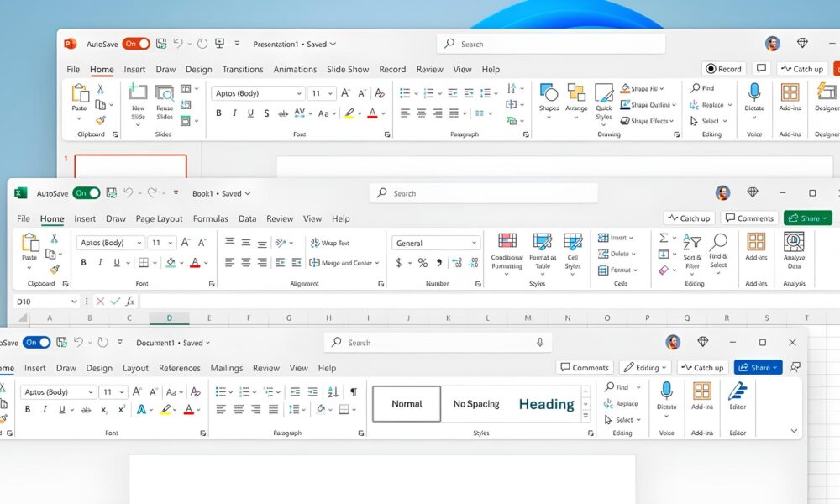Expand Merge and Center dropdown in Excel

pos(377,263)
